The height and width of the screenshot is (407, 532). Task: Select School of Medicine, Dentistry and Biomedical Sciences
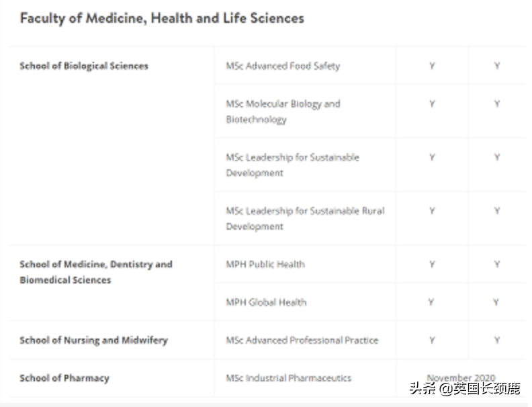pos(96,272)
